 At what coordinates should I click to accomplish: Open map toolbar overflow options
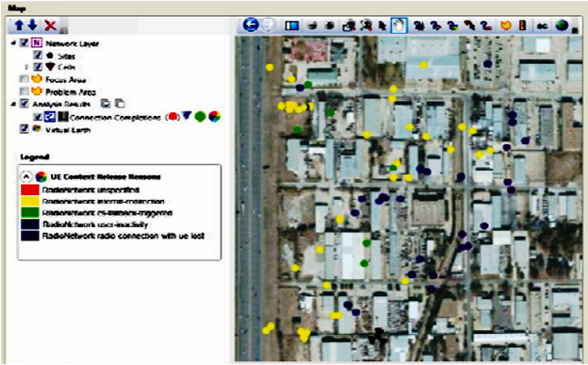coord(575,31)
